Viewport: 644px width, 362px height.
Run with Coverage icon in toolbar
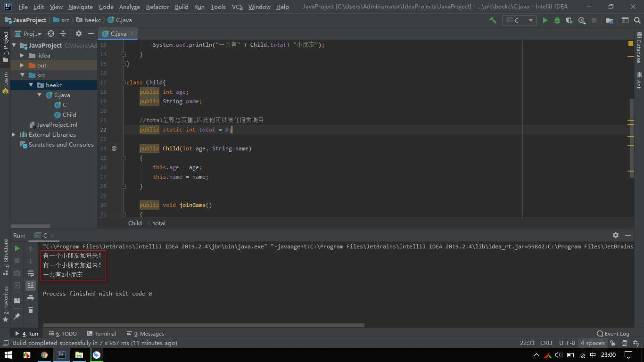pos(570,20)
